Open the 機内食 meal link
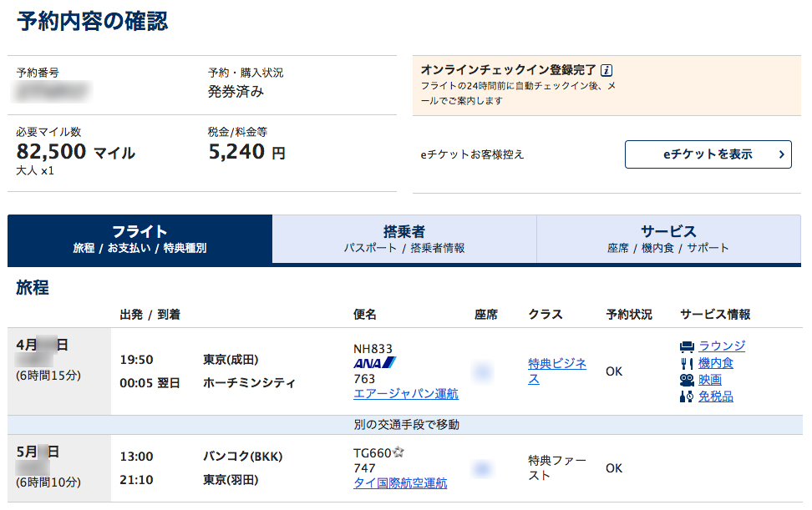 714,362
